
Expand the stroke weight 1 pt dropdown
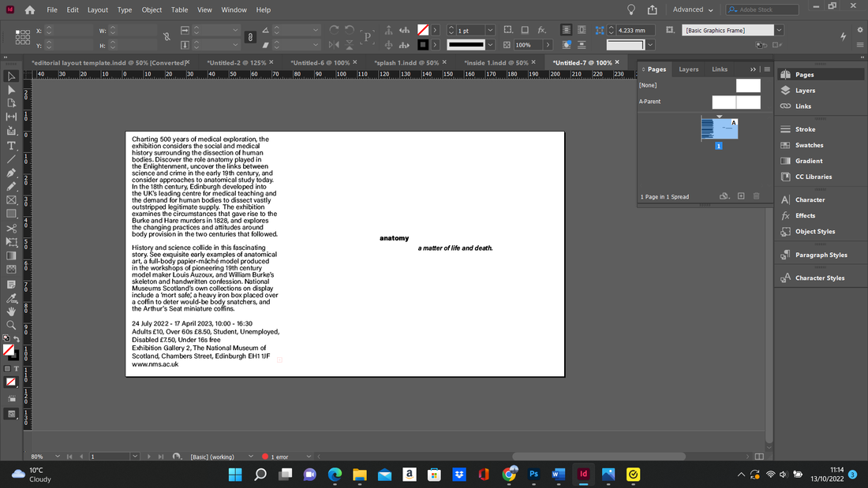[490, 31]
